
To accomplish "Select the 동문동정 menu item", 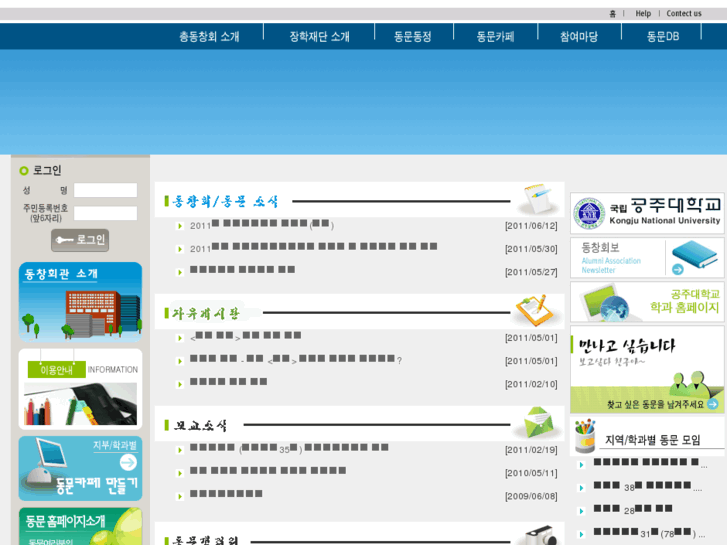I will click(x=413, y=37).
